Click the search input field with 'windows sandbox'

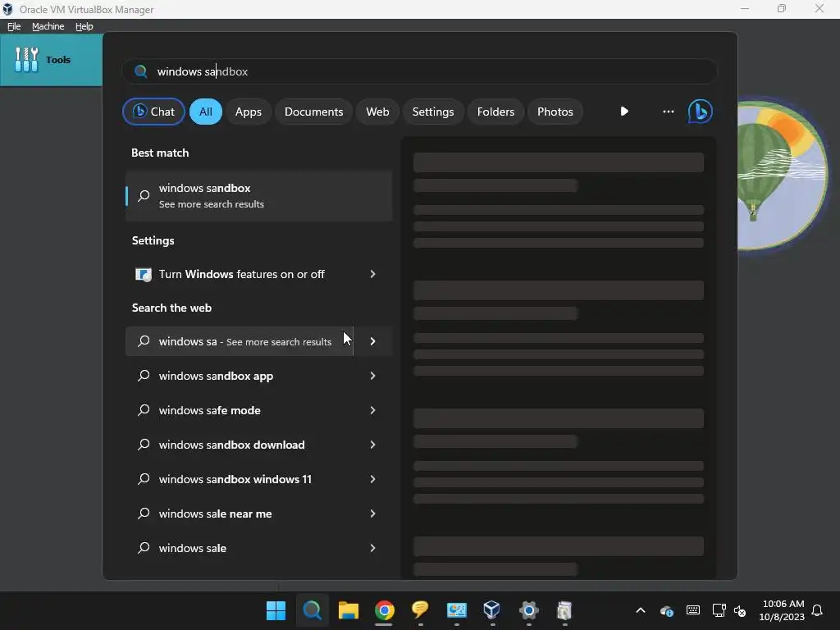420,71
